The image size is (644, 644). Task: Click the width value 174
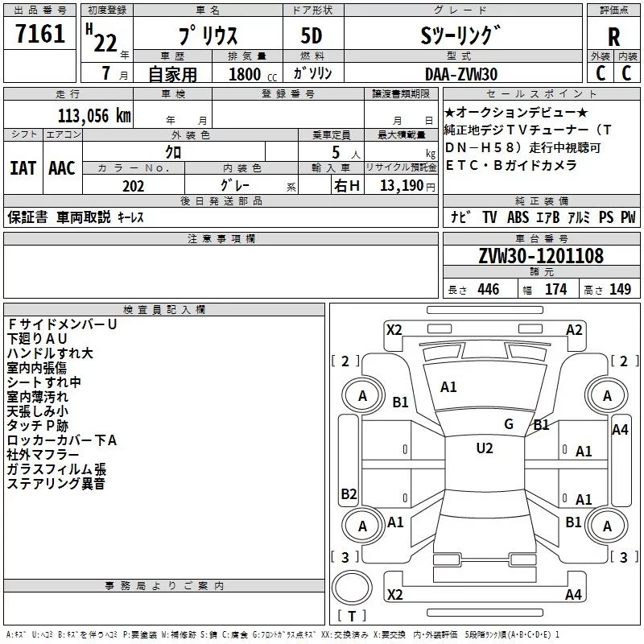click(555, 289)
